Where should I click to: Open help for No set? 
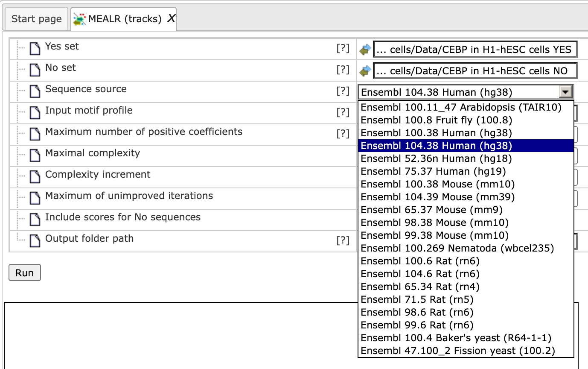(343, 70)
